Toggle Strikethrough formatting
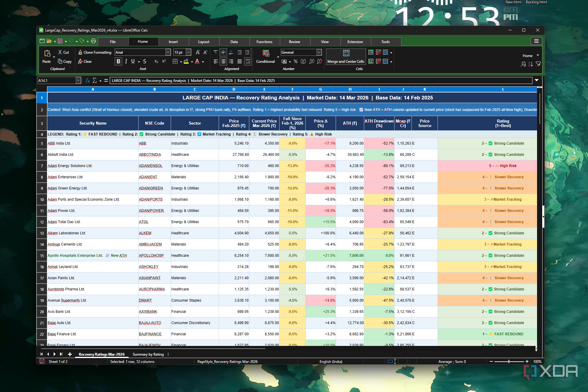This screenshot has height=392, width=588. (x=145, y=61)
